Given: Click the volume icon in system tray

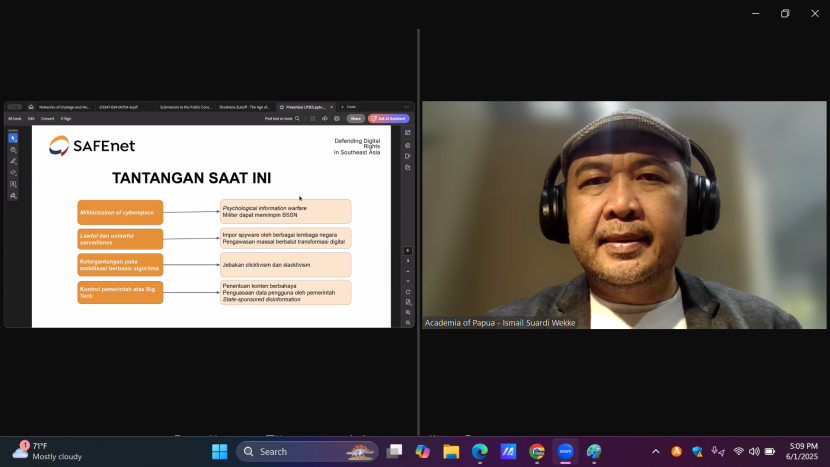Looking at the screenshot, I should pyautogui.click(x=754, y=452).
